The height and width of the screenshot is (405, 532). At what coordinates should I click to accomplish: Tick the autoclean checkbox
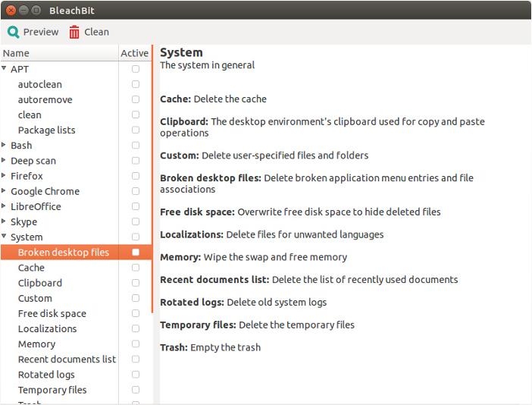point(136,84)
